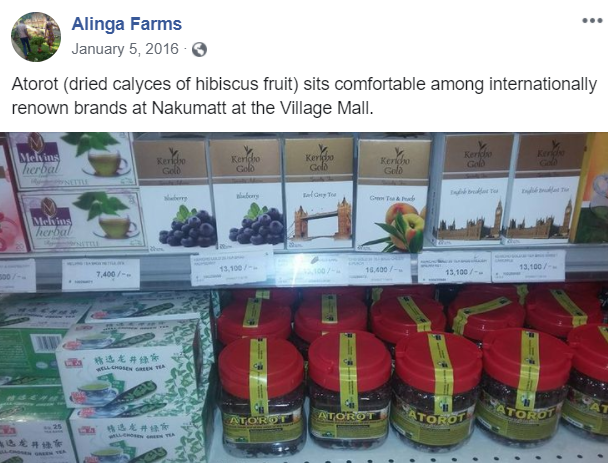Screen dimensions: 608x463
Task: Open the January 5, 2016 timestamp link
Action: 125,49
